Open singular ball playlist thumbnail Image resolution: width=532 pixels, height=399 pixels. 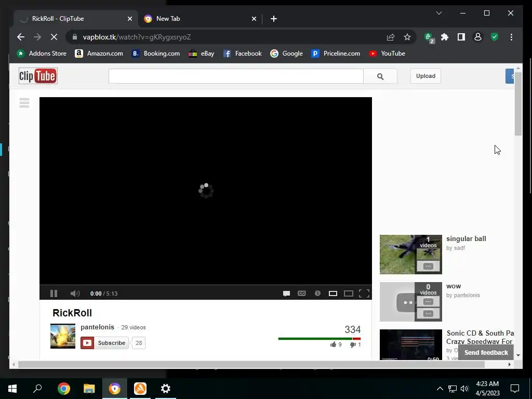[x=411, y=255]
